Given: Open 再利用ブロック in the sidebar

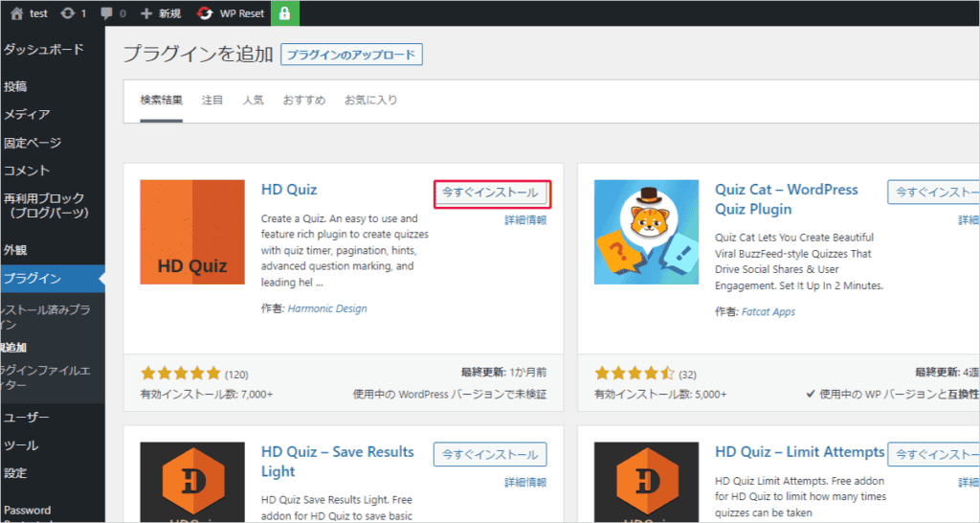Looking at the screenshot, I should tap(45, 205).
